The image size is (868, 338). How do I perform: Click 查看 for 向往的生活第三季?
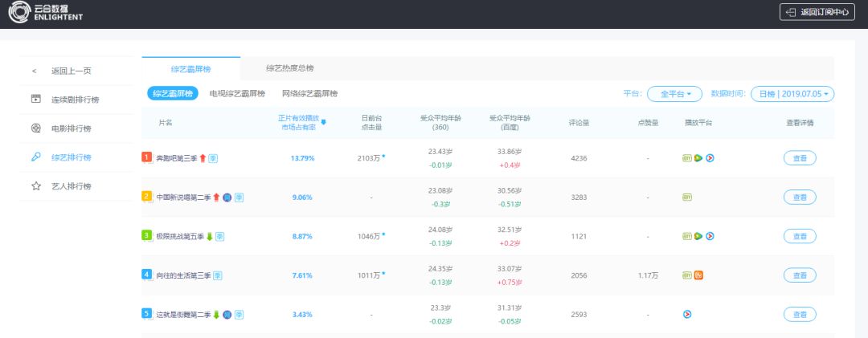coord(800,275)
